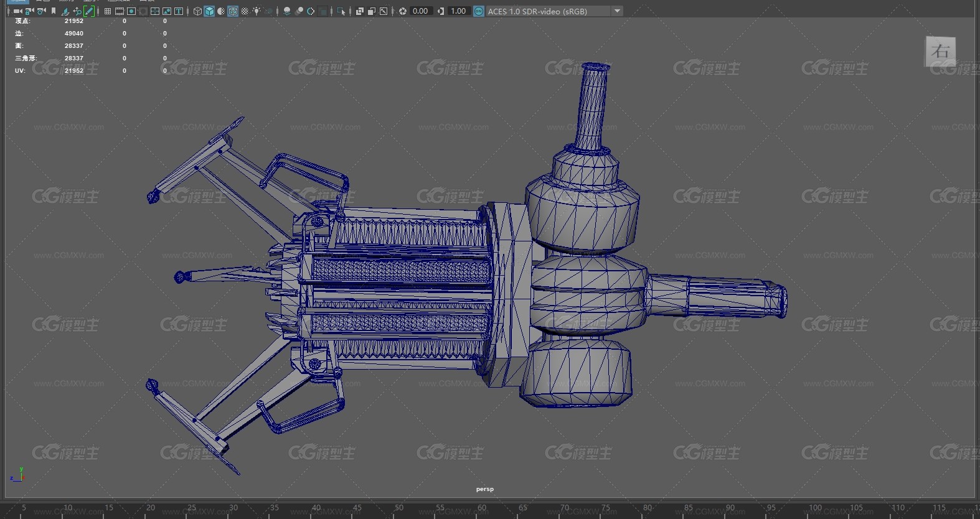Click the Select Camera icon
This screenshot has height=519, width=980.
coord(17,11)
